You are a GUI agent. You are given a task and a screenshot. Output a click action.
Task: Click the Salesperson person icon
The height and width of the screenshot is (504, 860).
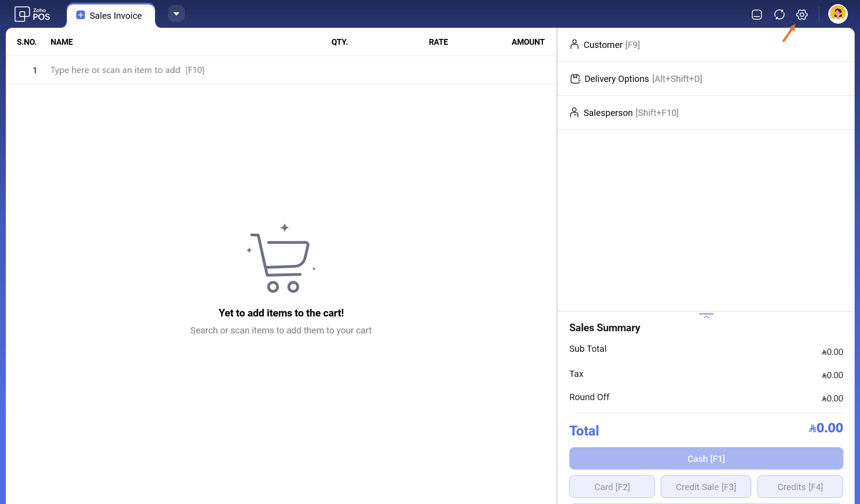574,112
